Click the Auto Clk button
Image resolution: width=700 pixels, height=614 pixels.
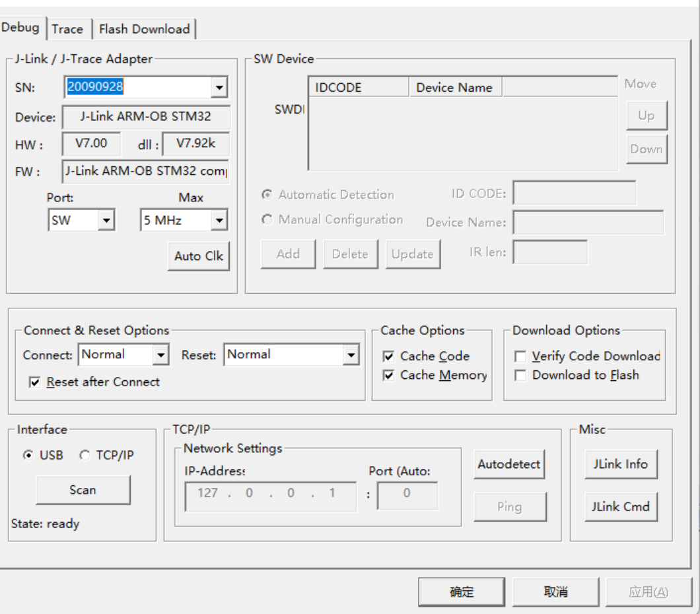[x=198, y=256]
